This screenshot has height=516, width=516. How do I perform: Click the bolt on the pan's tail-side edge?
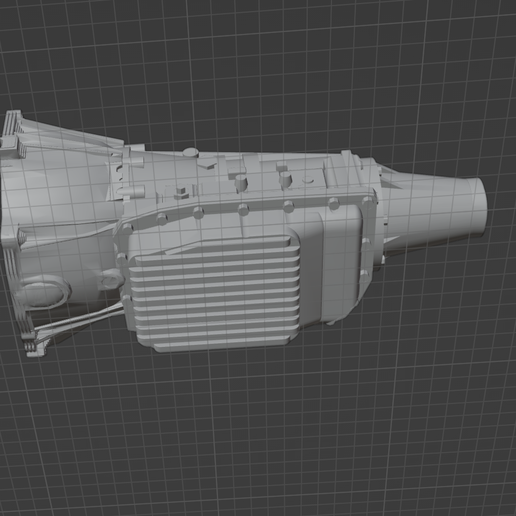click(366, 241)
